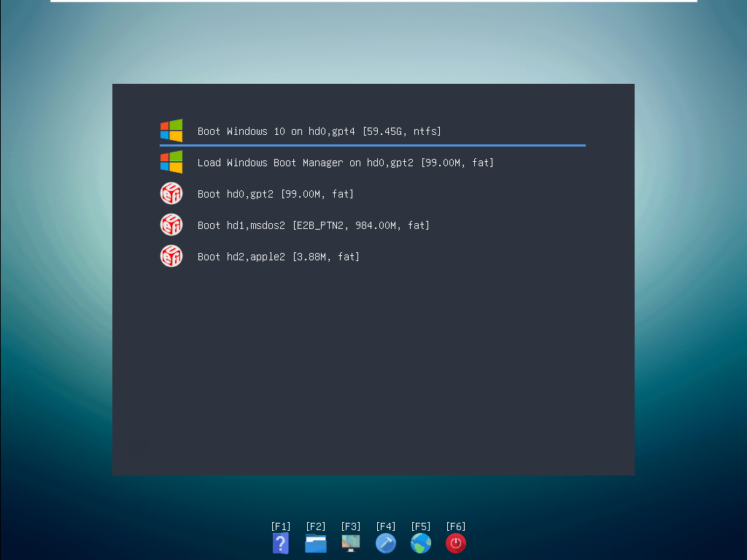Choose Boot hd1,msdos2 E2B_PTN2 entry
This screenshot has height=560, width=747.
point(373,225)
